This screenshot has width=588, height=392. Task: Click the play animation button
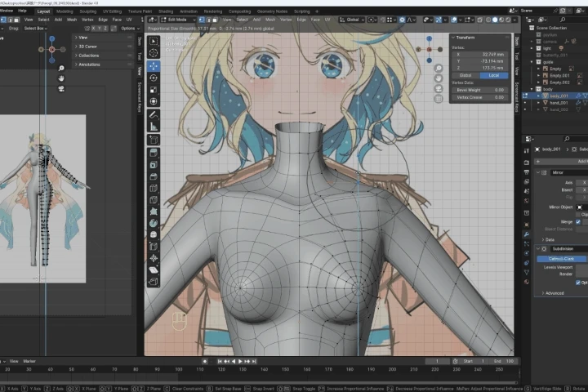[x=240, y=361]
